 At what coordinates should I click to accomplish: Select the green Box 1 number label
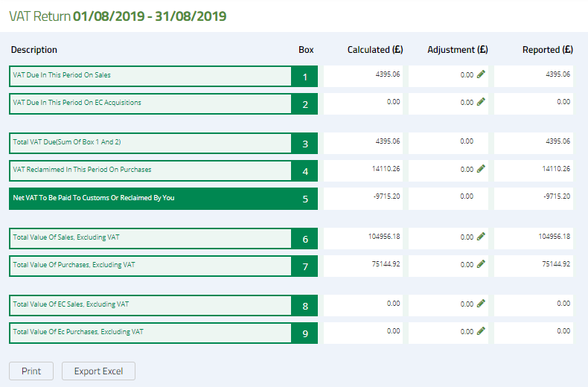point(304,76)
